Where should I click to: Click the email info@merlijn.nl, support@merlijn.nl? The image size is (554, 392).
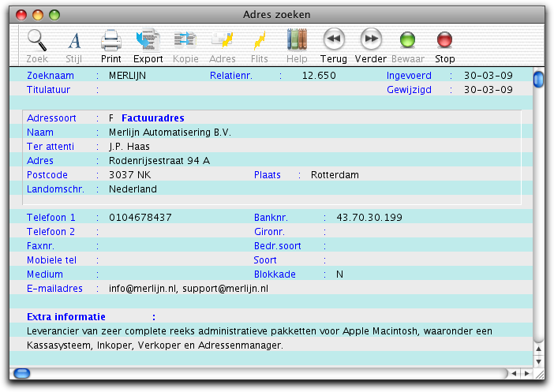189,289
